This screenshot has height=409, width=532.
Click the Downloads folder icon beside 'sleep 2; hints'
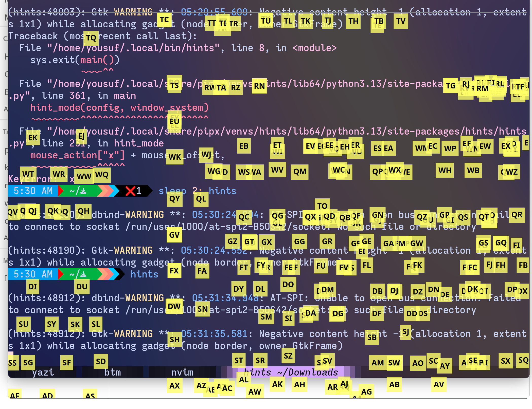click(x=83, y=191)
